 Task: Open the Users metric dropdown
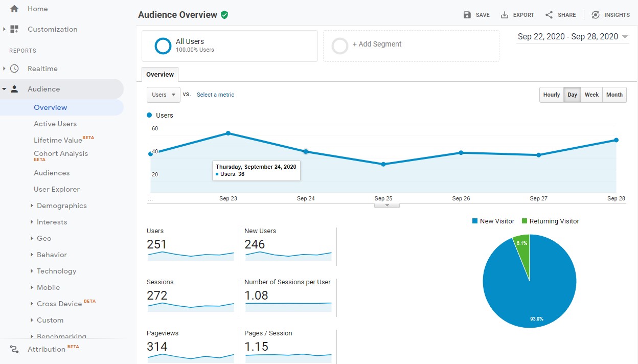coord(163,95)
